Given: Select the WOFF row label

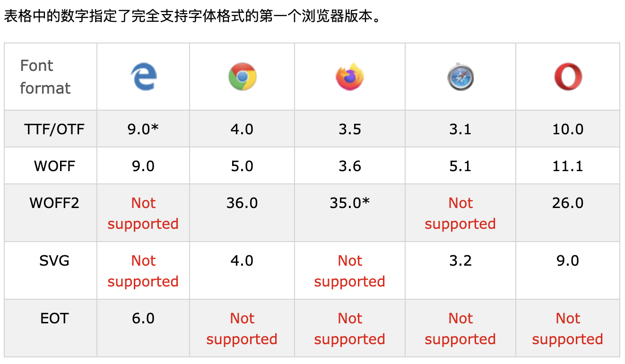Looking at the screenshot, I should [x=54, y=166].
